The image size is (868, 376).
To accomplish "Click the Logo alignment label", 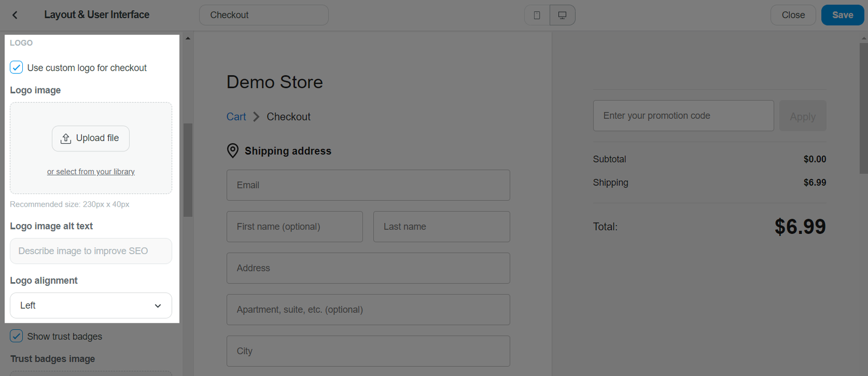I will coord(43,281).
